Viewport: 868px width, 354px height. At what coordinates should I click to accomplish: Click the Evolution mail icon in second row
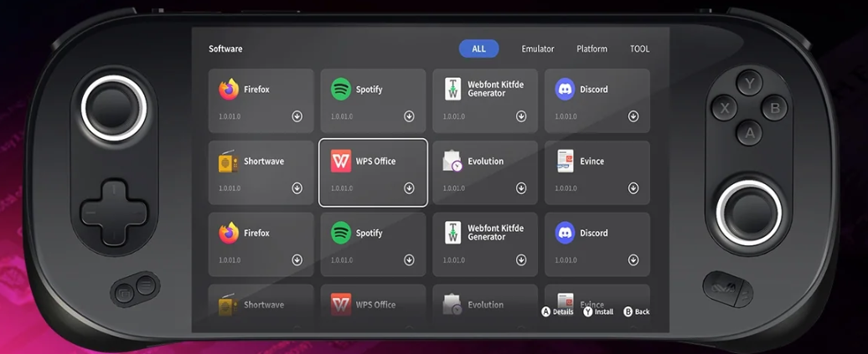point(452,161)
